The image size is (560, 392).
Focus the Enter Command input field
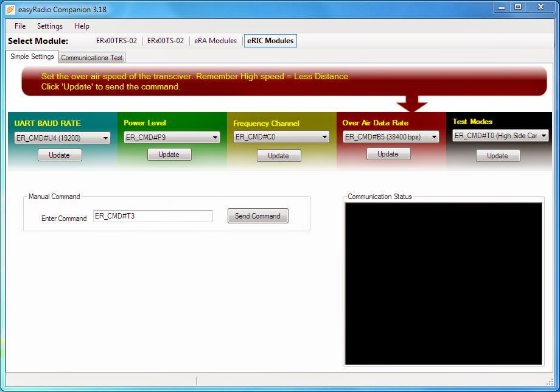pos(153,216)
